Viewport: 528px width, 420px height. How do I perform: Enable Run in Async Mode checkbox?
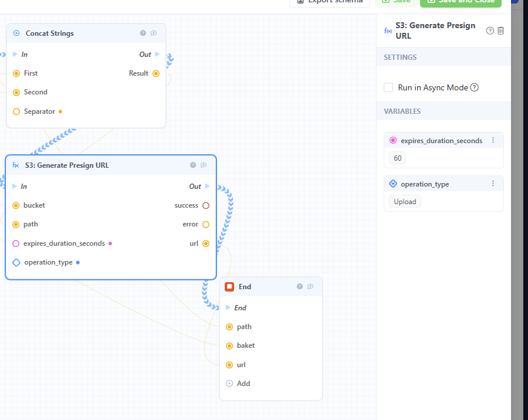tap(388, 87)
